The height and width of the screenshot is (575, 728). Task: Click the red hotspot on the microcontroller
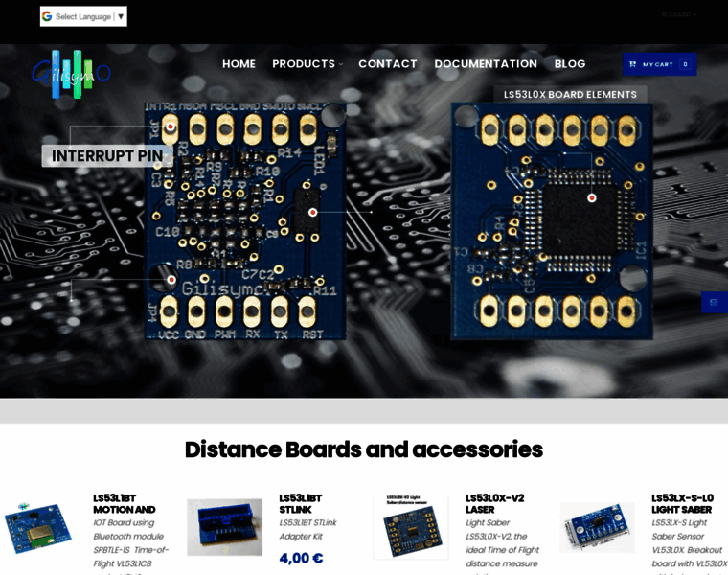point(592,197)
